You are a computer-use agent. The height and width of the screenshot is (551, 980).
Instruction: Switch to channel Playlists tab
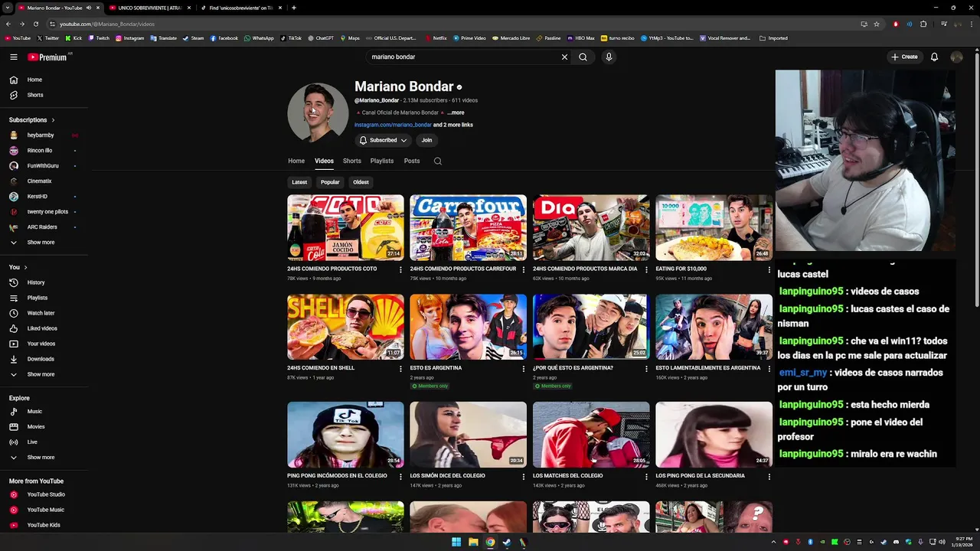382,161
